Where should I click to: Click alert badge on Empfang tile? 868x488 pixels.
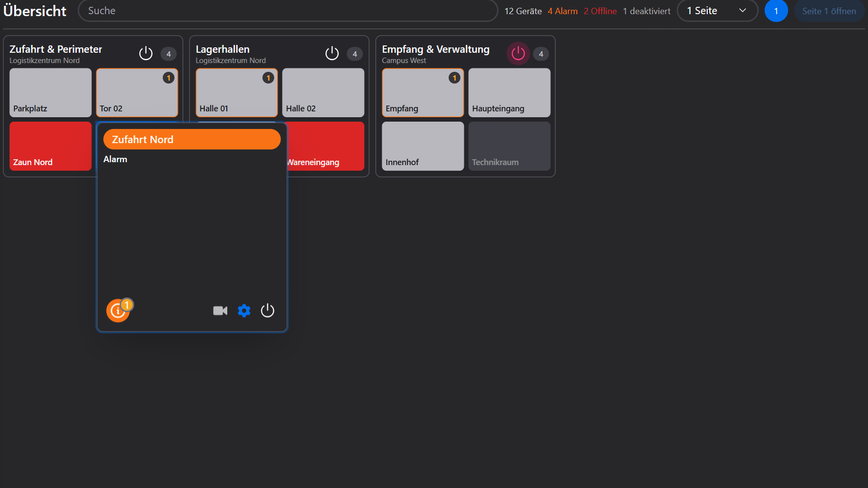455,78
